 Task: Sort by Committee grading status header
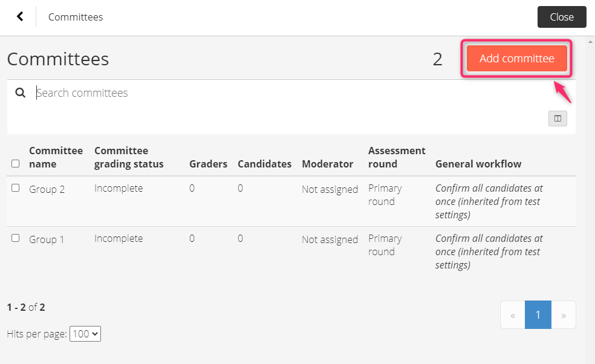(129, 157)
